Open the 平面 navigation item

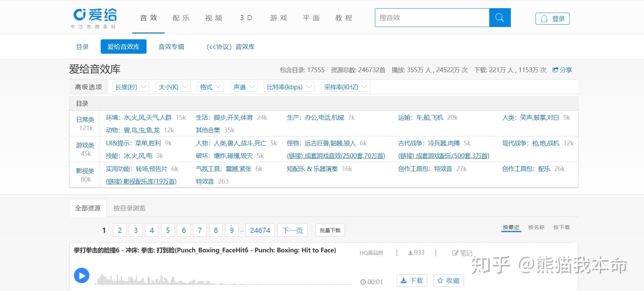[311, 18]
